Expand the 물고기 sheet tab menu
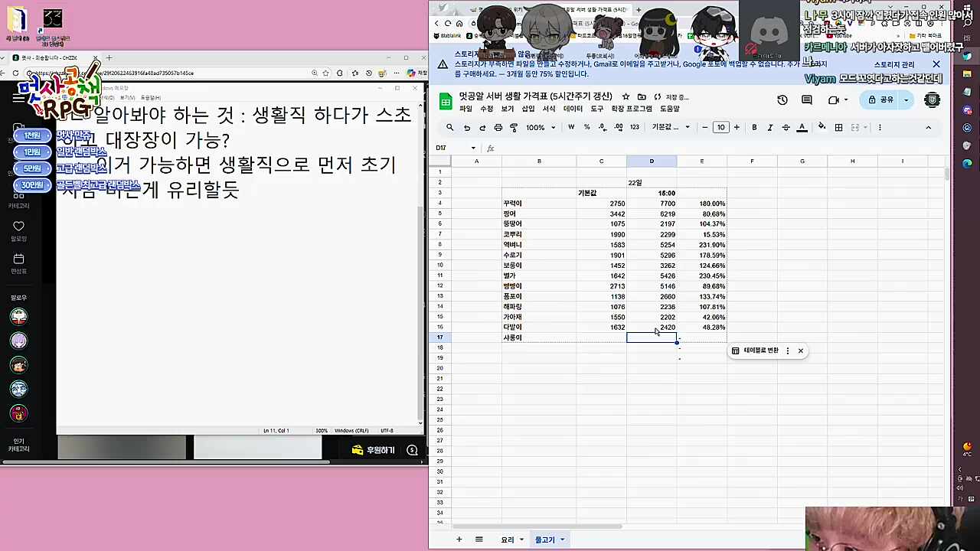The height and width of the screenshot is (551, 980). pyautogui.click(x=561, y=540)
